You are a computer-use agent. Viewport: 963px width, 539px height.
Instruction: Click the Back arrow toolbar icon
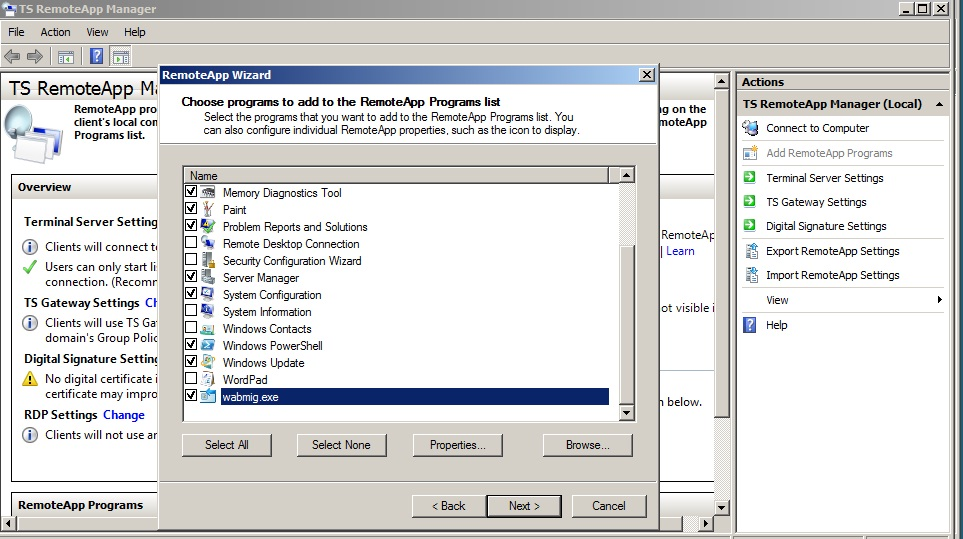12,57
